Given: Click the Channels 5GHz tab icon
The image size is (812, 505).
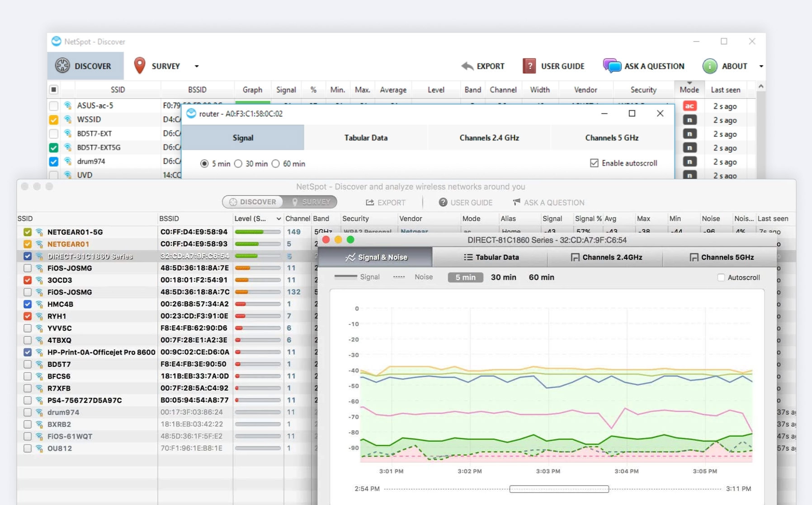Looking at the screenshot, I should [694, 257].
